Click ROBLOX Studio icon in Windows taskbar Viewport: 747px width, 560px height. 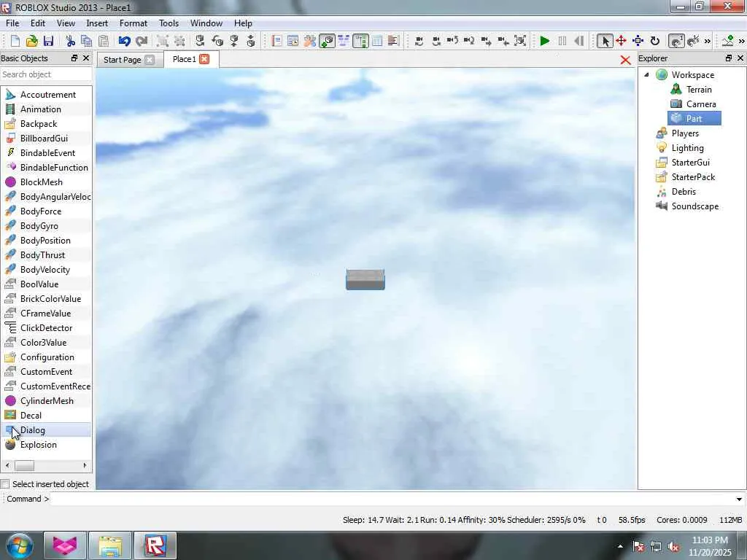[x=155, y=545]
